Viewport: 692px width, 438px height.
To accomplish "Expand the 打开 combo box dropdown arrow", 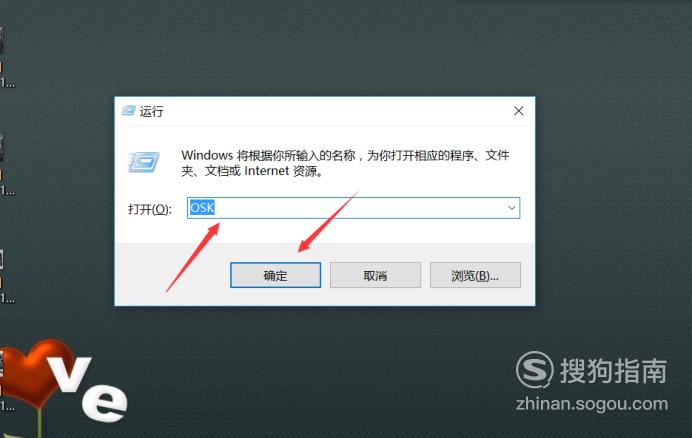I will point(511,208).
